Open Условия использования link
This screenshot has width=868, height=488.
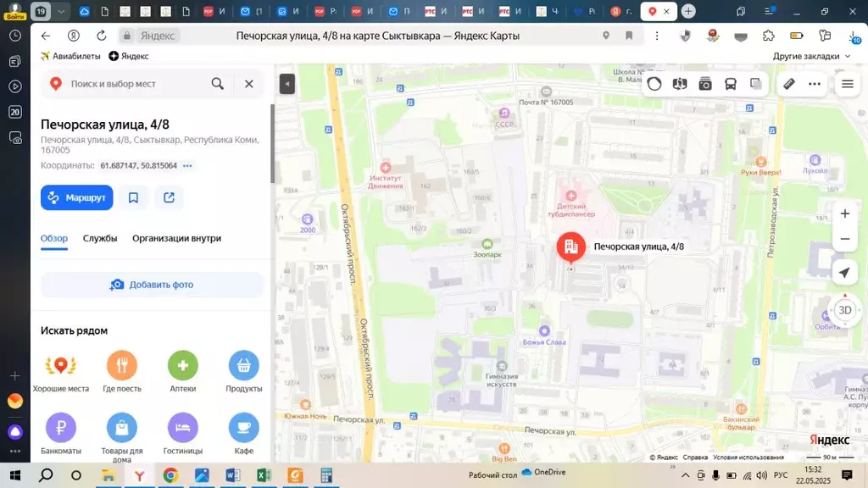[x=748, y=457]
